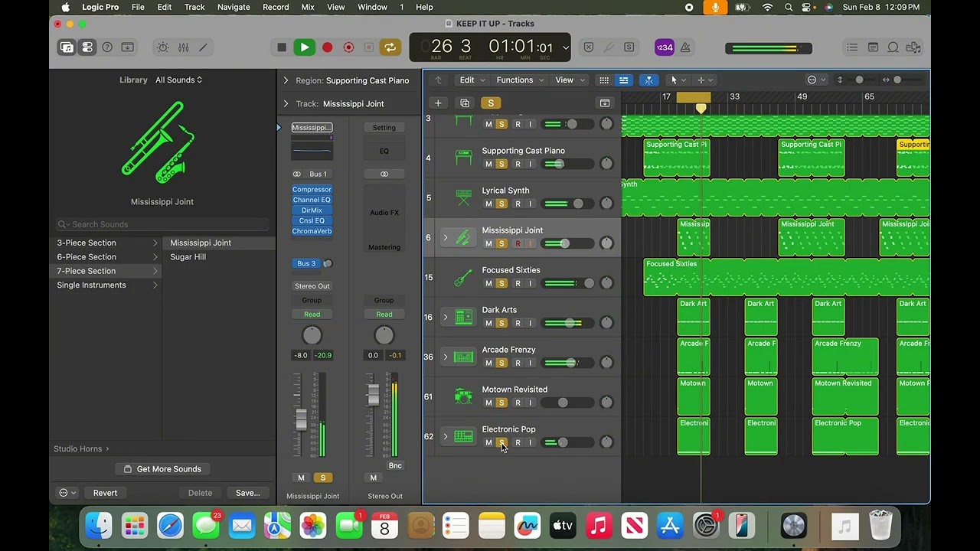Image resolution: width=980 pixels, height=551 pixels.
Task: Toggle solo on Supporting Cast Piano track
Action: 501,164
